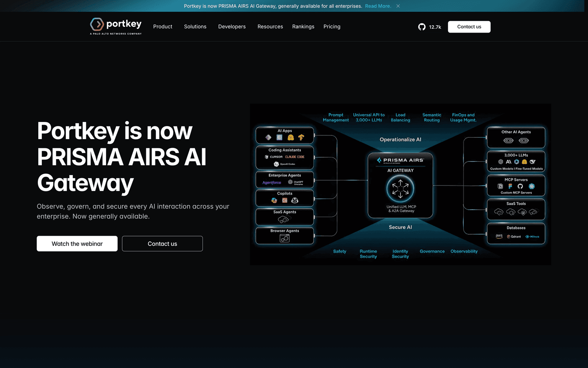Click the Read More link in banner

click(378, 6)
